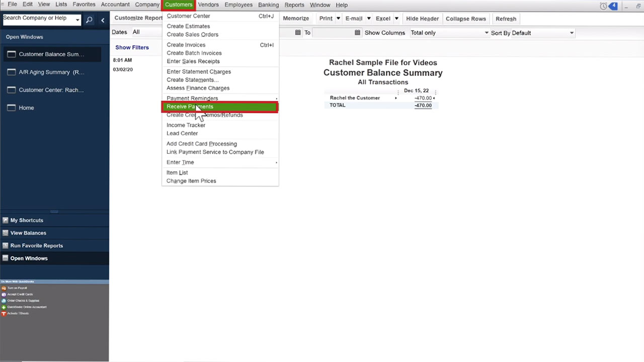Collapse the left panel with the arrow icon
The image size is (644, 362).
tap(103, 20)
